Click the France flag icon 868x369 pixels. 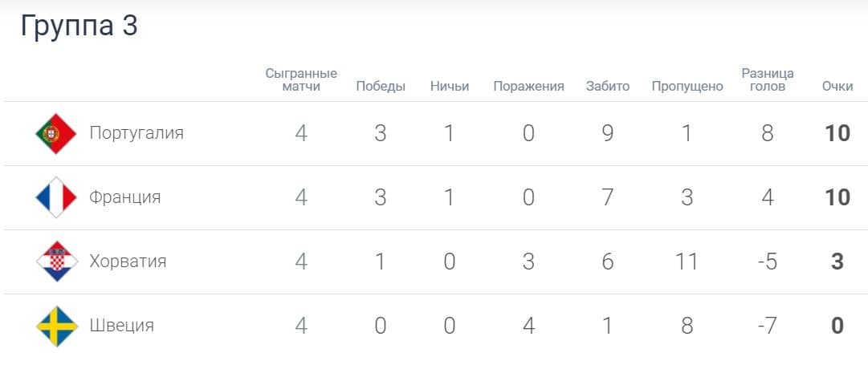pos(56,197)
